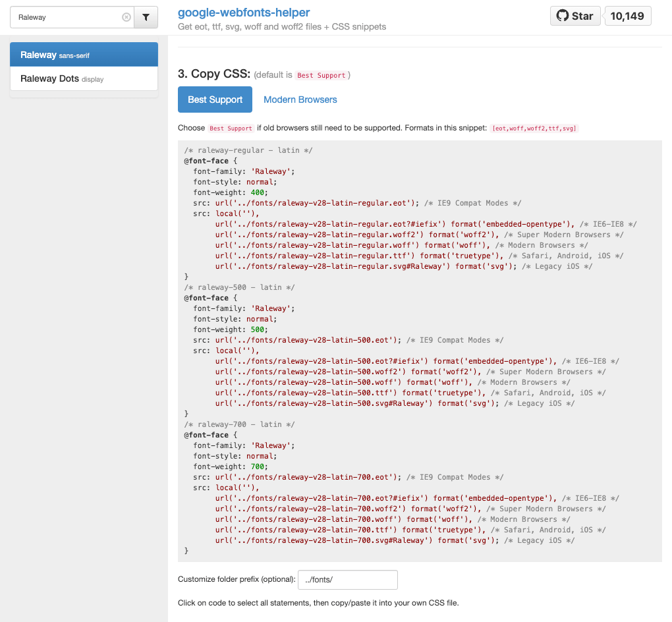This screenshot has width=672, height=622.
Task: Click the folder prefix input field
Action: 347,580
